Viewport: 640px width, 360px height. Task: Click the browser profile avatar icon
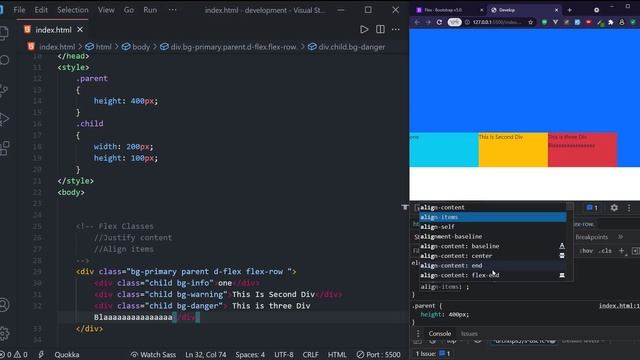pyautogui.click(x=622, y=22)
